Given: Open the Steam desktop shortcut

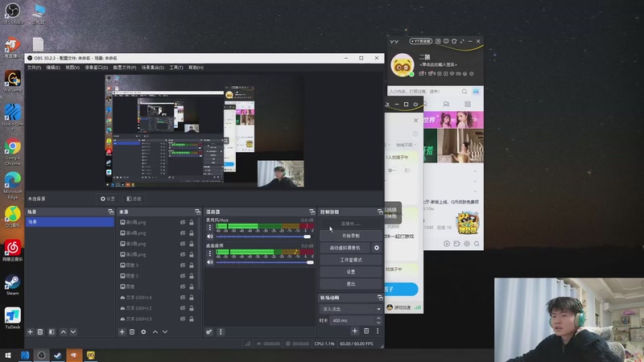Looking at the screenshot, I should coord(12,285).
